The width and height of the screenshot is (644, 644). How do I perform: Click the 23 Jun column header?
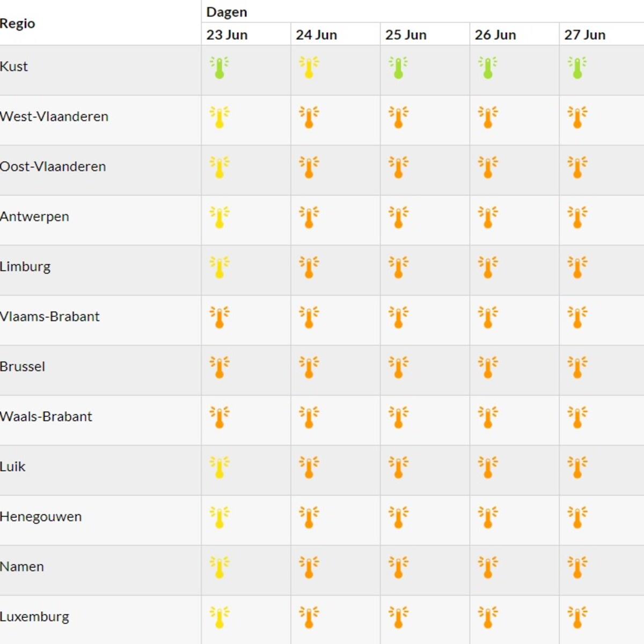pos(227,35)
